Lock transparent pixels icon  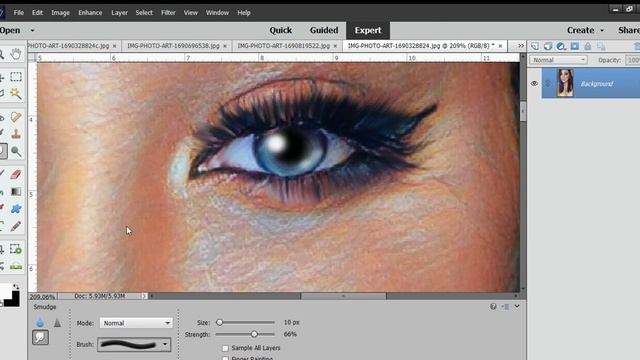[601, 46]
